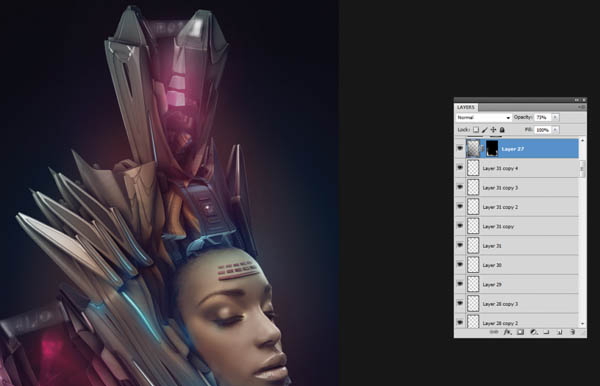Toggle lock image pixels brush icon
Screen dimensions: 600x386
[x=485, y=130]
